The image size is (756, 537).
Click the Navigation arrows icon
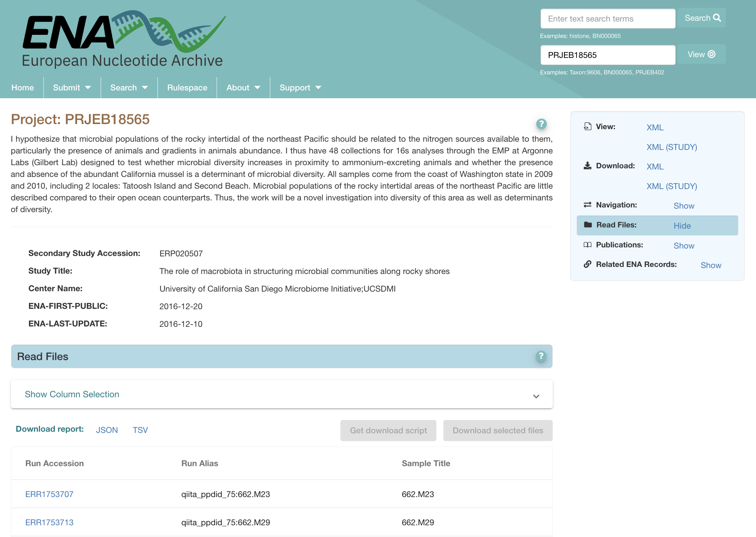tap(587, 205)
